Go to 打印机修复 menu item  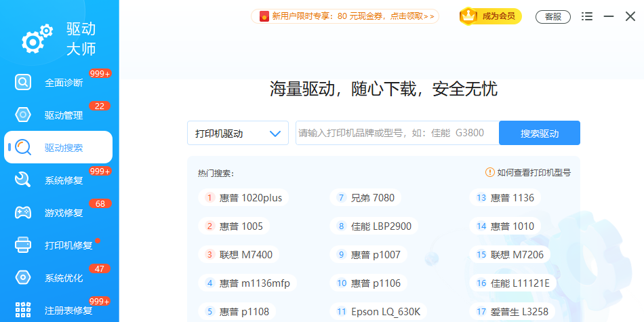point(58,245)
